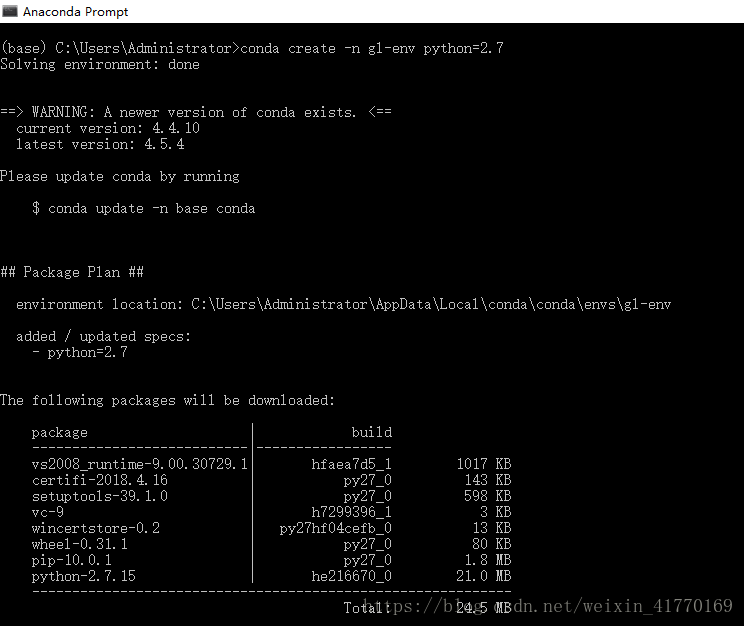This screenshot has height=626, width=744.
Task: Click the '1.8 MB' size value
Action: pyautogui.click(x=488, y=561)
